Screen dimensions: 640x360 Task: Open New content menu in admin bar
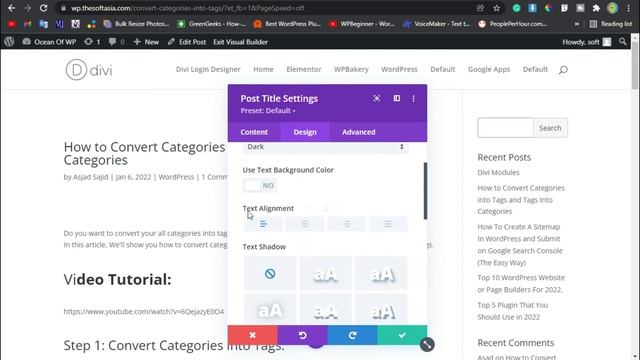point(146,42)
